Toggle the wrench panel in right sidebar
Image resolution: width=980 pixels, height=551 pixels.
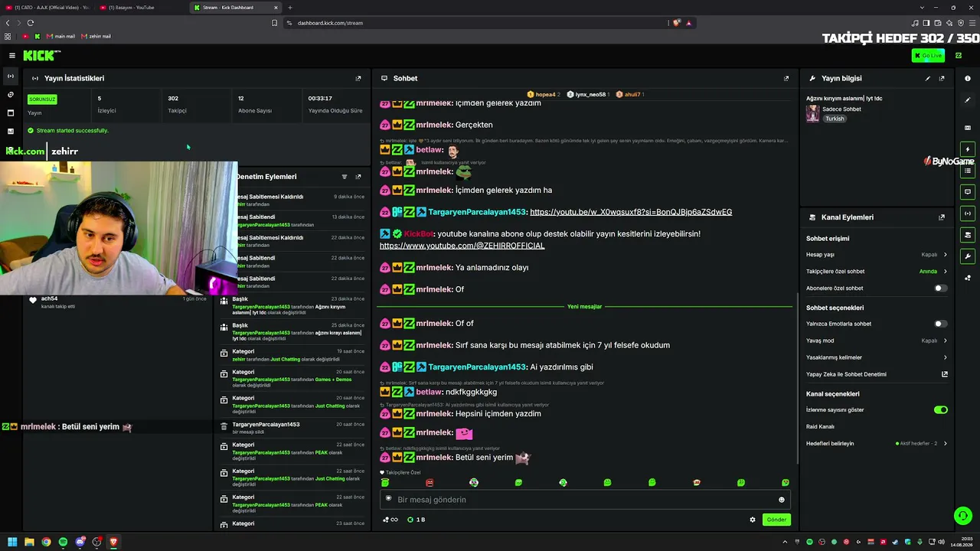[968, 256]
